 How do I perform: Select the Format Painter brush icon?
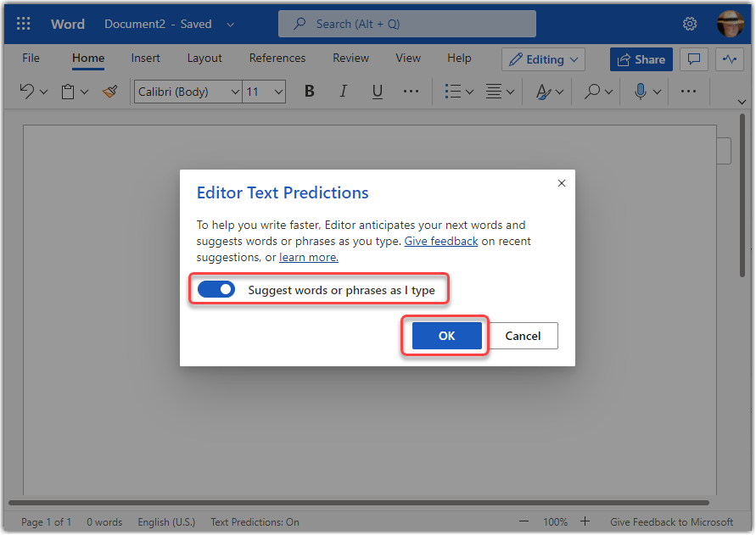109,91
